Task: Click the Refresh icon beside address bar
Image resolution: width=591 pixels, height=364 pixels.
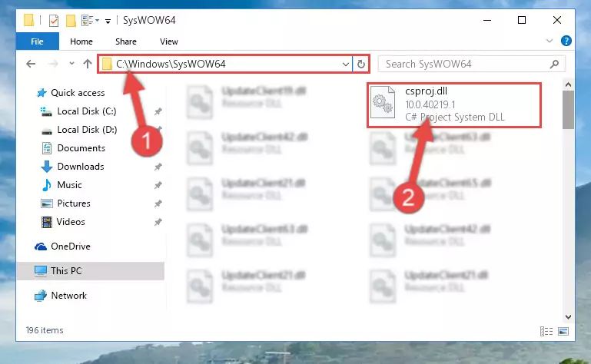Action: coord(360,64)
